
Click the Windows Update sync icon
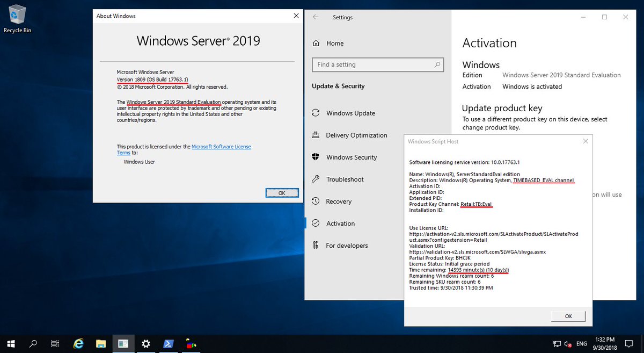(x=316, y=113)
